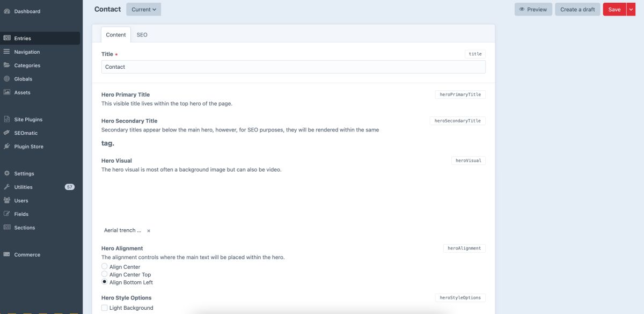Click the heroAlignment handle tag

click(464, 248)
